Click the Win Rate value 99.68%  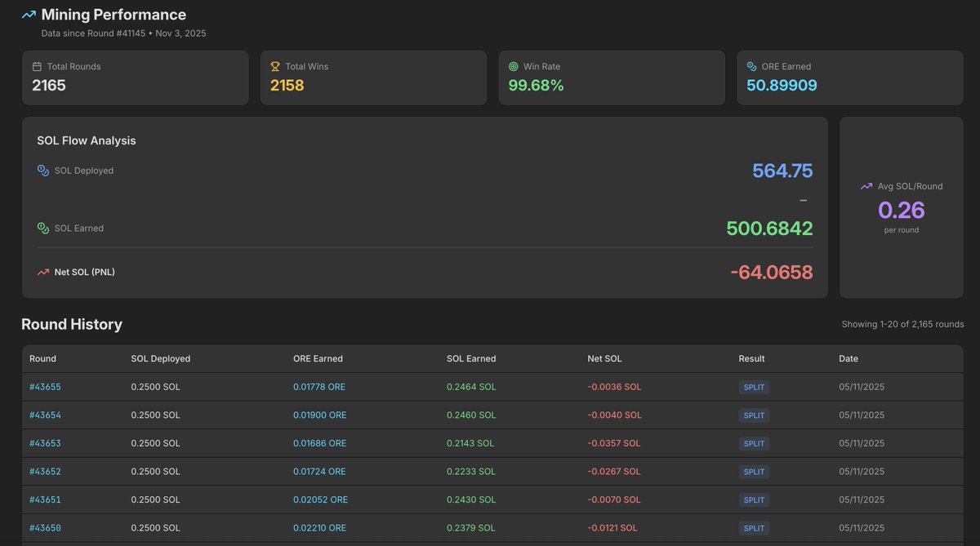(537, 85)
